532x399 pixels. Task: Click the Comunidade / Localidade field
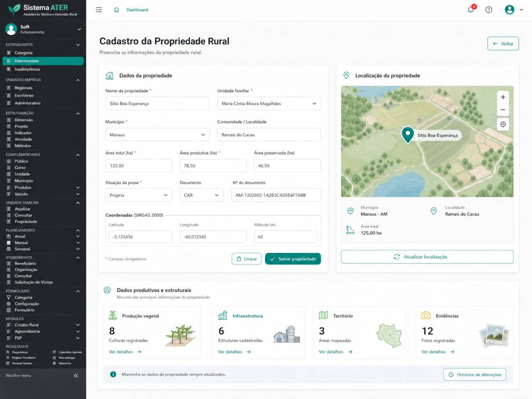pyautogui.click(x=269, y=135)
